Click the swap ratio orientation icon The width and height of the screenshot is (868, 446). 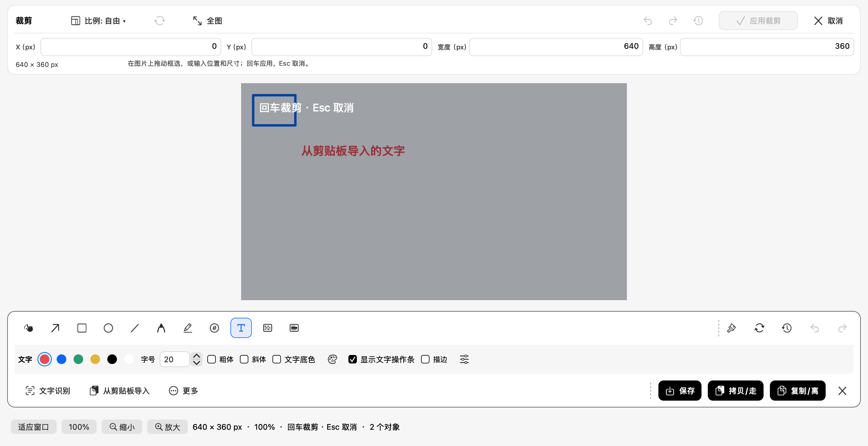click(160, 21)
